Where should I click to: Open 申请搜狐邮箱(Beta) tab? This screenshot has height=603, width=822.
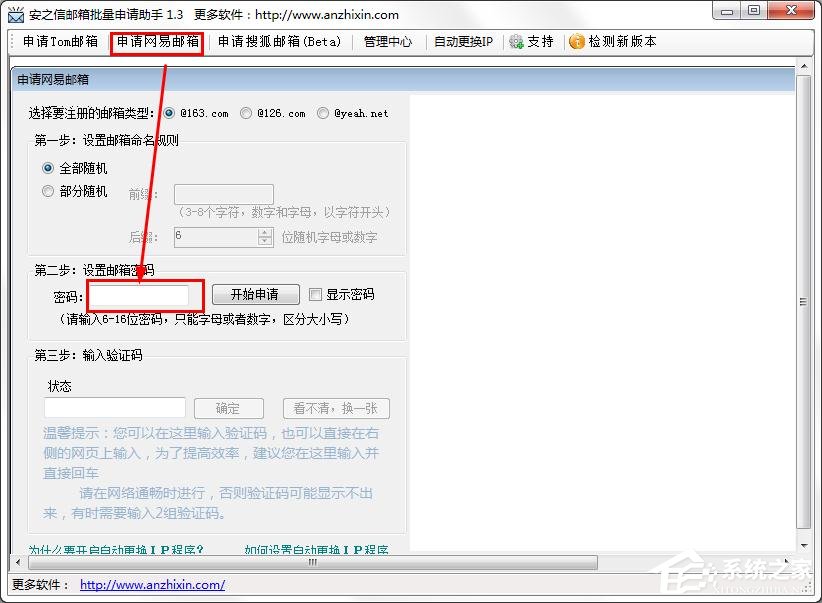(279, 41)
